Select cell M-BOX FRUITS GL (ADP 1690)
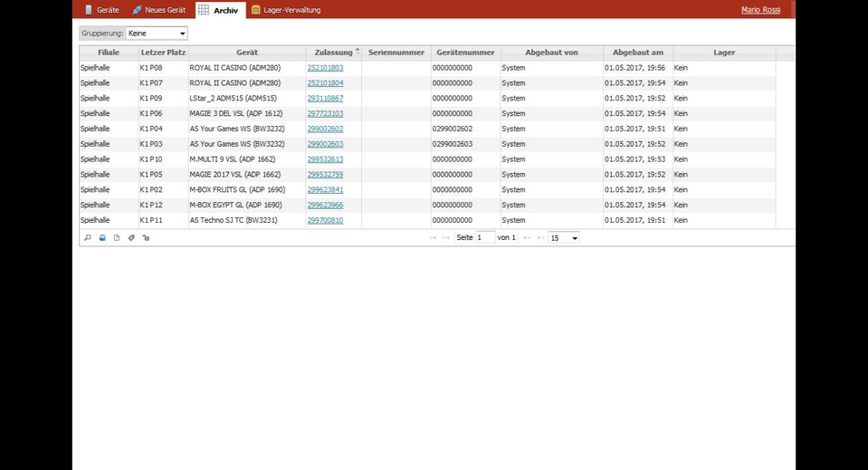868x470 pixels. point(247,189)
